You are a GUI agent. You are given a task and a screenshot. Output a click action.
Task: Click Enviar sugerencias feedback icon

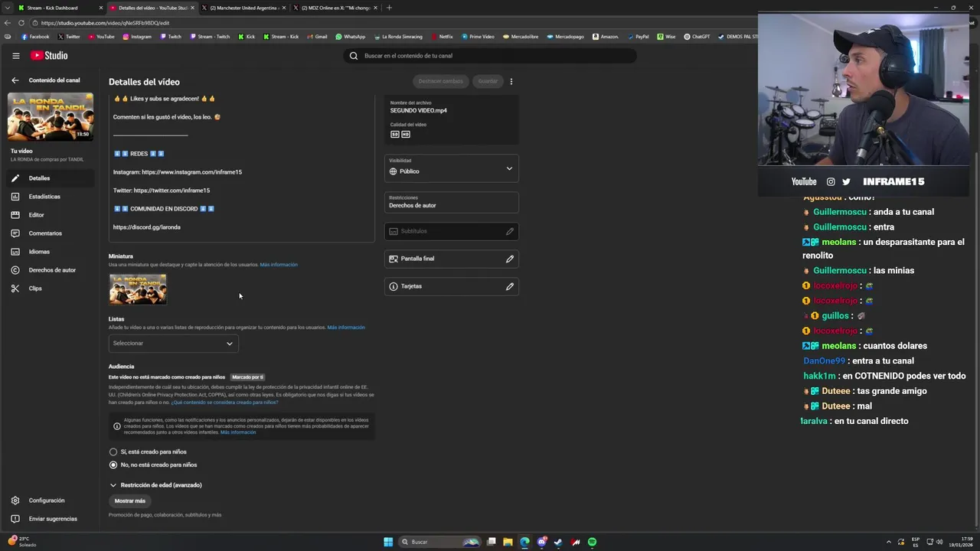(x=15, y=519)
